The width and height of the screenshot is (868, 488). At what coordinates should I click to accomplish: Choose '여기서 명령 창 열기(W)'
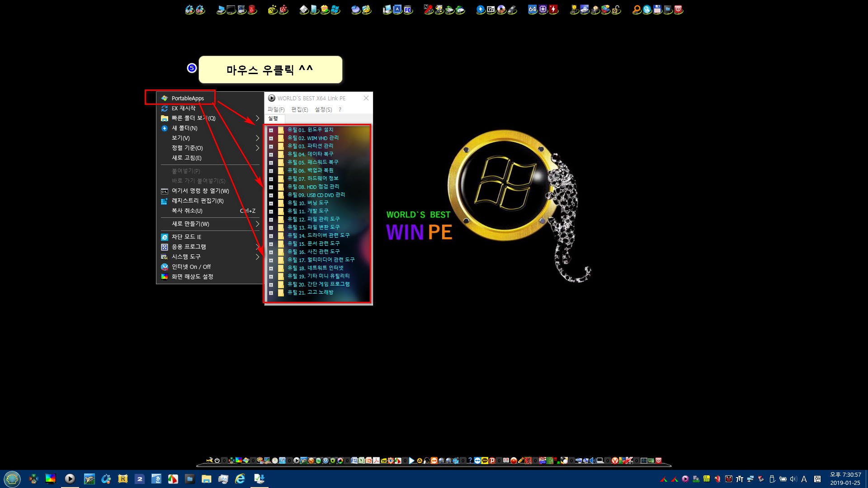210,191
